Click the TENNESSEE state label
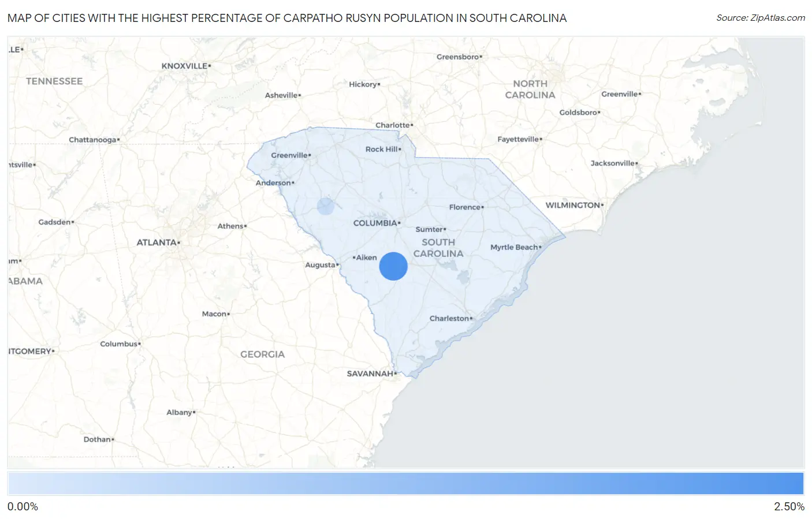The image size is (812, 519). click(54, 81)
